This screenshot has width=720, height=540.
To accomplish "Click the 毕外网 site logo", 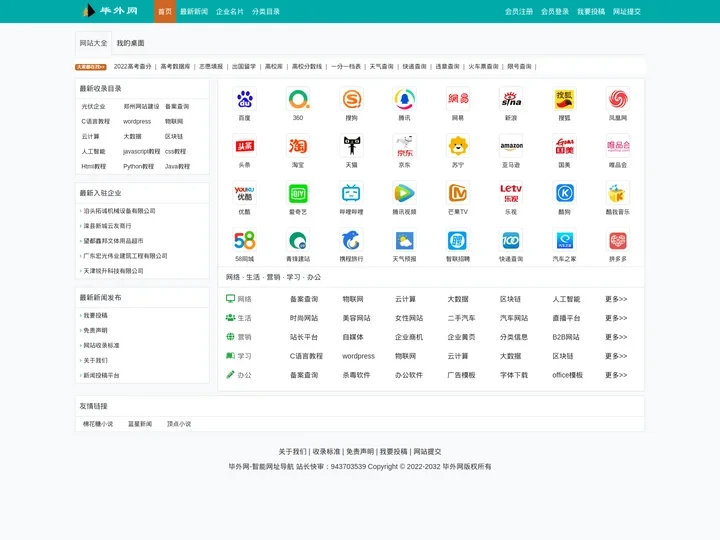I will point(110,11).
